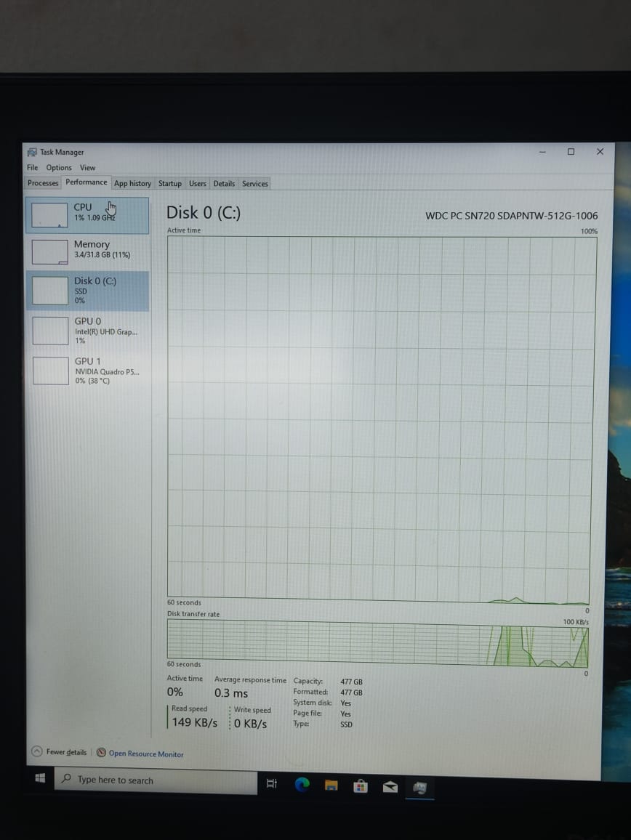Image resolution: width=631 pixels, height=840 pixels.
Task: Click the 0.3 ms response time value
Action: (x=231, y=693)
